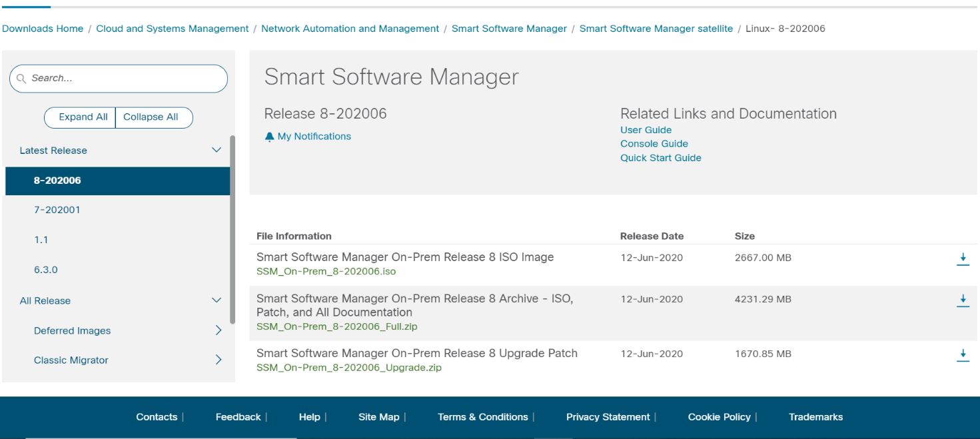Click the All Release section label

click(45, 300)
